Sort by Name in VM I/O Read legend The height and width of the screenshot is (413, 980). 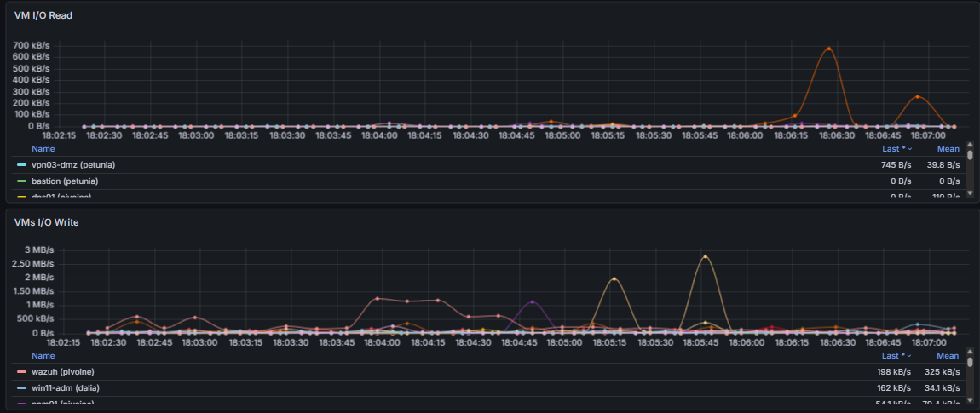[x=43, y=149]
